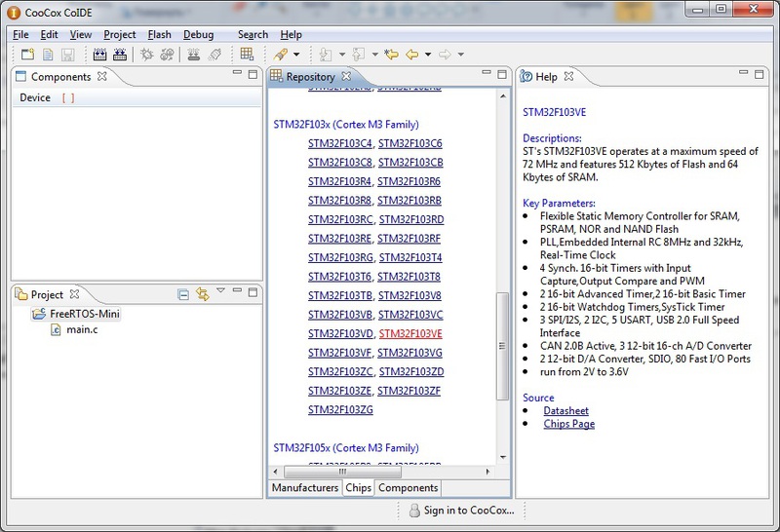Select the FreeRTOS-Mini project folder

[x=77, y=314]
